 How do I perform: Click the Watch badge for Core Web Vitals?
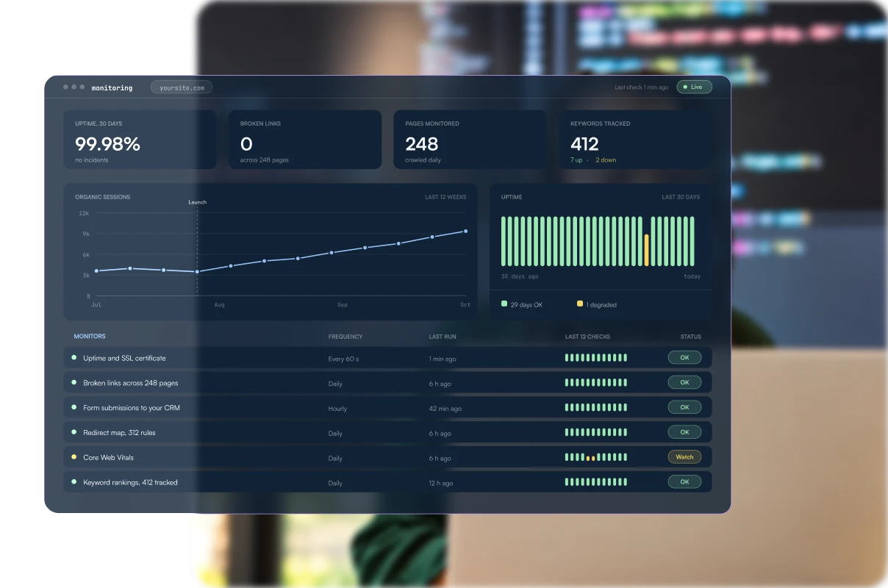pyautogui.click(x=684, y=457)
